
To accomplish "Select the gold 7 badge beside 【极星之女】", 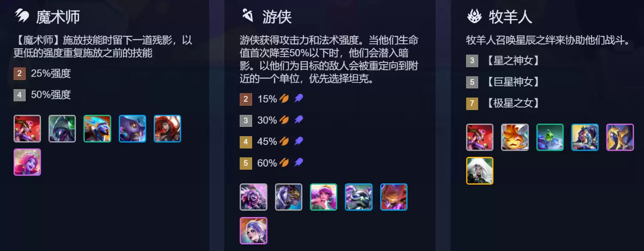I will (472, 103).
